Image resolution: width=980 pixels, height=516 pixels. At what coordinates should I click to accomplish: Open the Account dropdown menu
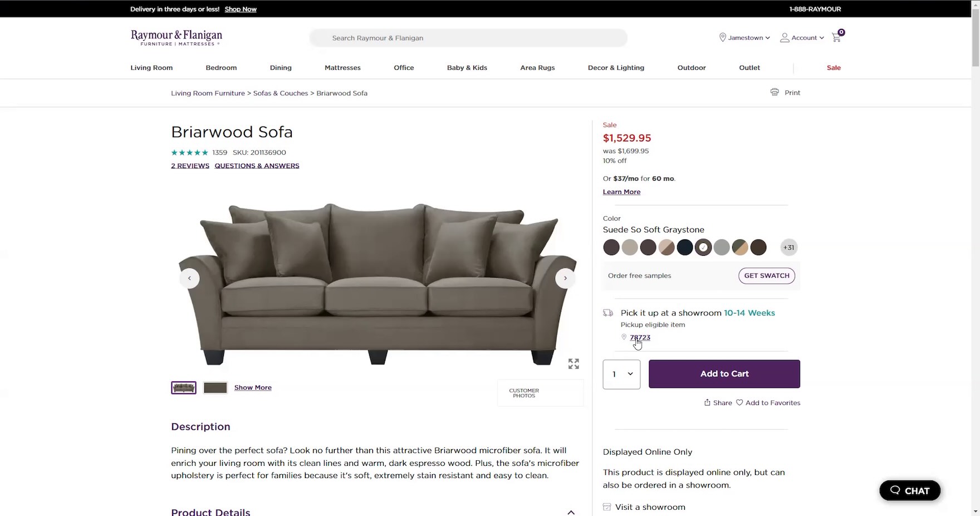[802, 37]
